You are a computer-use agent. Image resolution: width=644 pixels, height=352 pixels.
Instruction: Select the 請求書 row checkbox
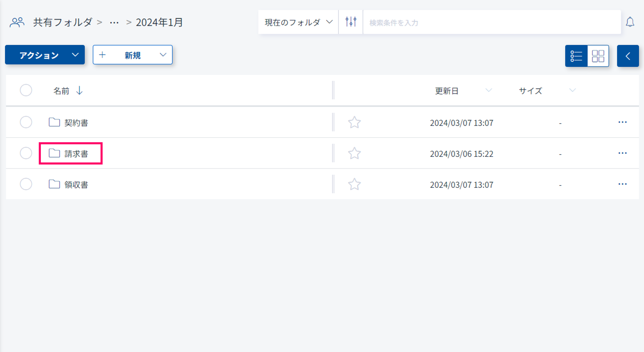point(26,153)
